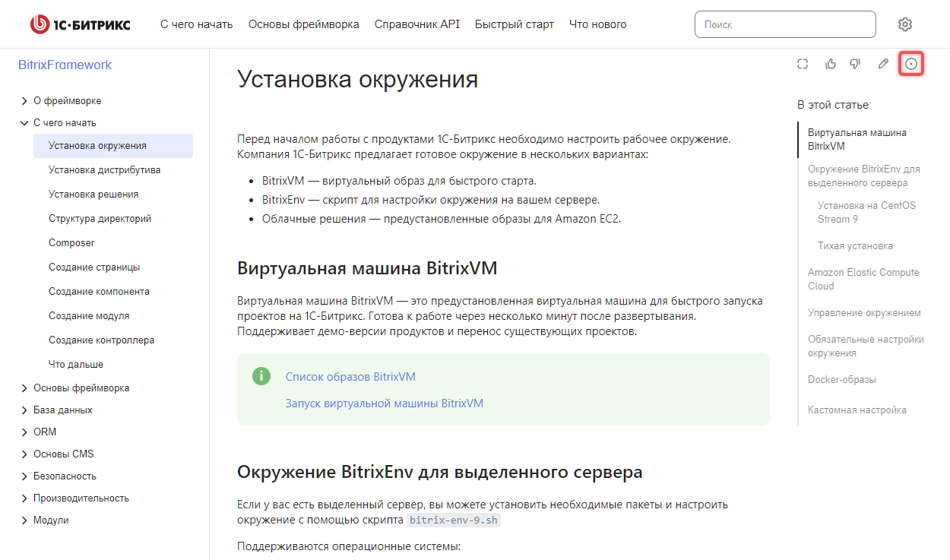Image resolution: width=950 pixels, height=560 pixels.
Task: Expand the "О фреймворке" section
Action: [x=24, y=101]
